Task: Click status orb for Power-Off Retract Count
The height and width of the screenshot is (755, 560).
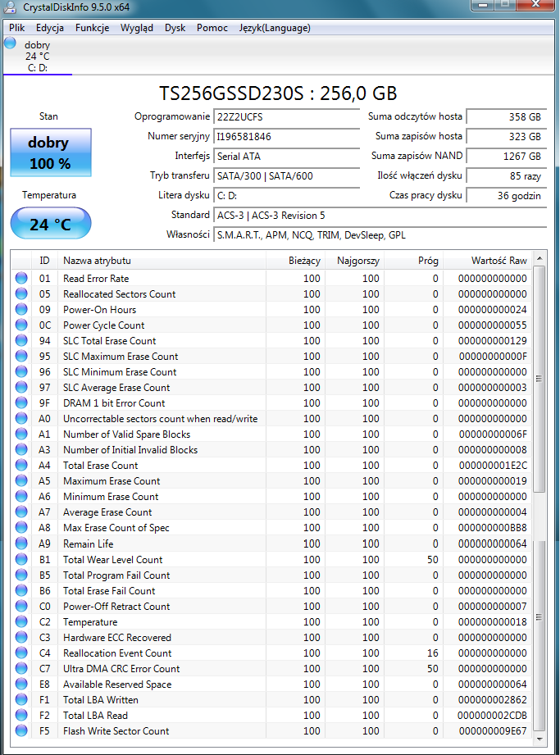Action: (x=21, y=607)
